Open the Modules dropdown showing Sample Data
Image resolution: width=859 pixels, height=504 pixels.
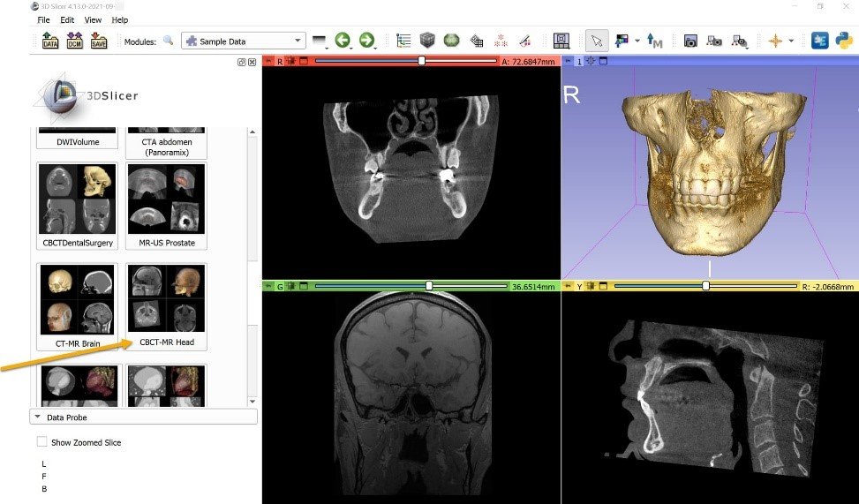tap(243, 41)
